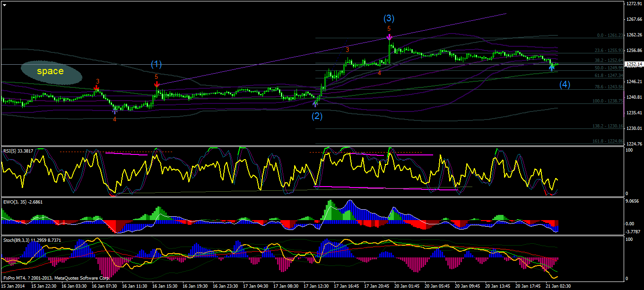The height and width of the screenshot is (290, 644).
Task: Click the Stoch(89,3,3) indicator label
Action: [32, 240]
